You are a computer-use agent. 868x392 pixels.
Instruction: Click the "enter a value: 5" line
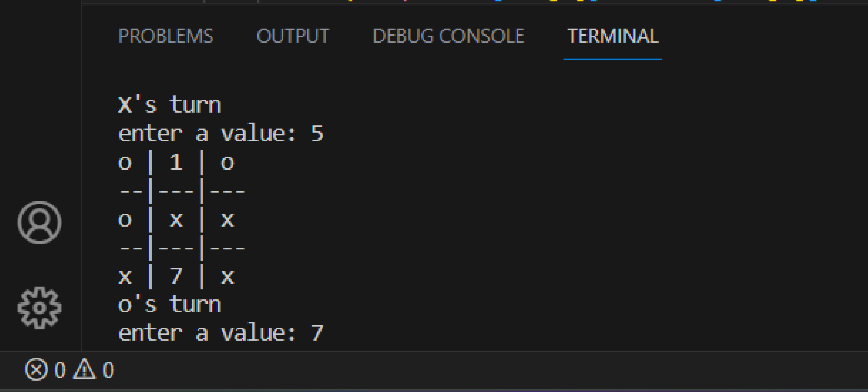tap(221, 134)
